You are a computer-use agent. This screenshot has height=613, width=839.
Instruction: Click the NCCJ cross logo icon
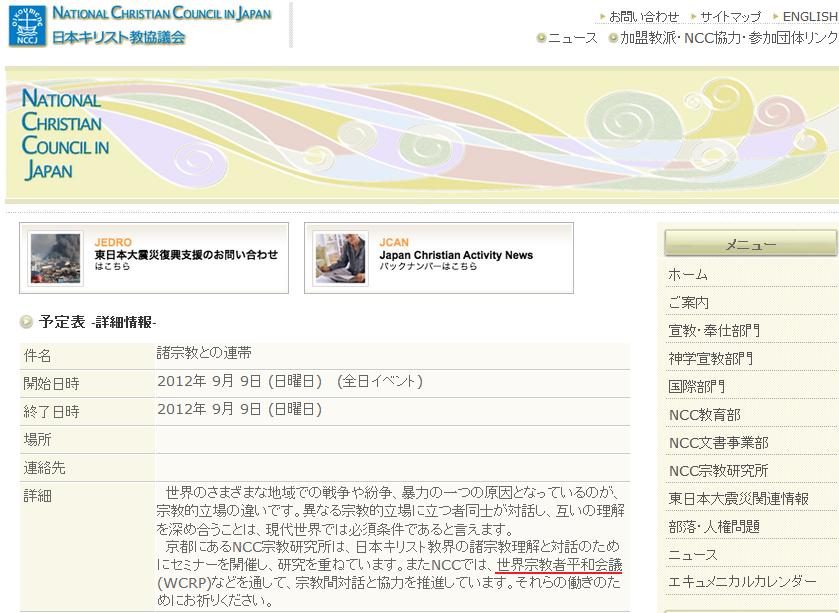pos(27,25)
